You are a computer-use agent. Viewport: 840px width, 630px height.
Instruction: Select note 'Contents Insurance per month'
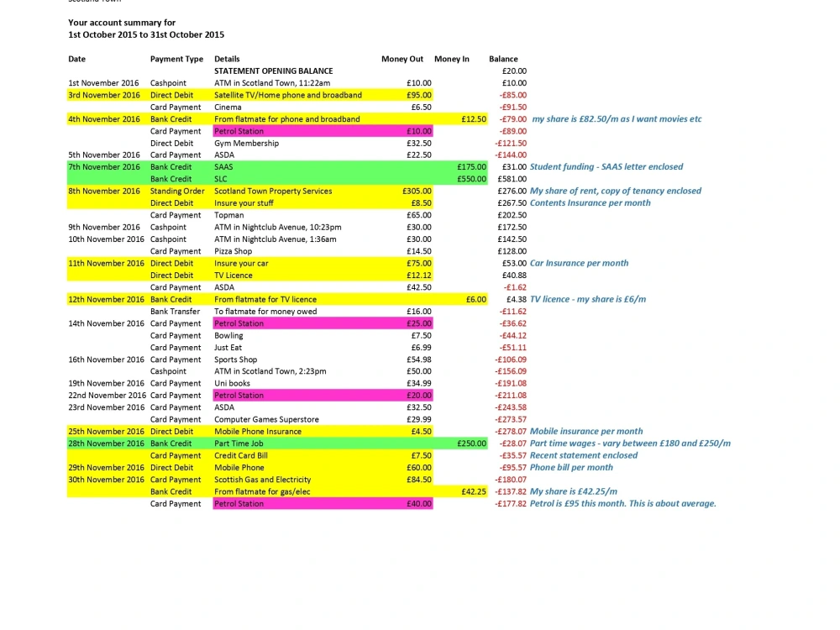(591, 203)
